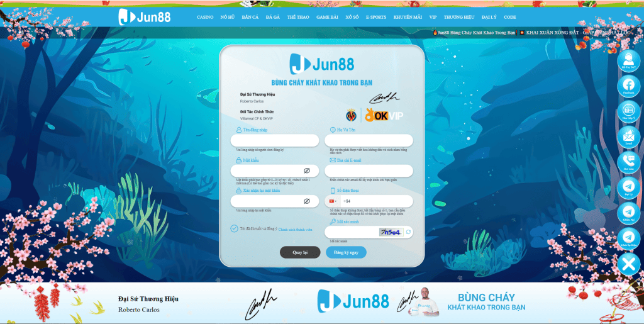This screenshot has width=644, height=324.
Task: Open the Chính sách thành viên link
Action: click(x=295, y=230)
